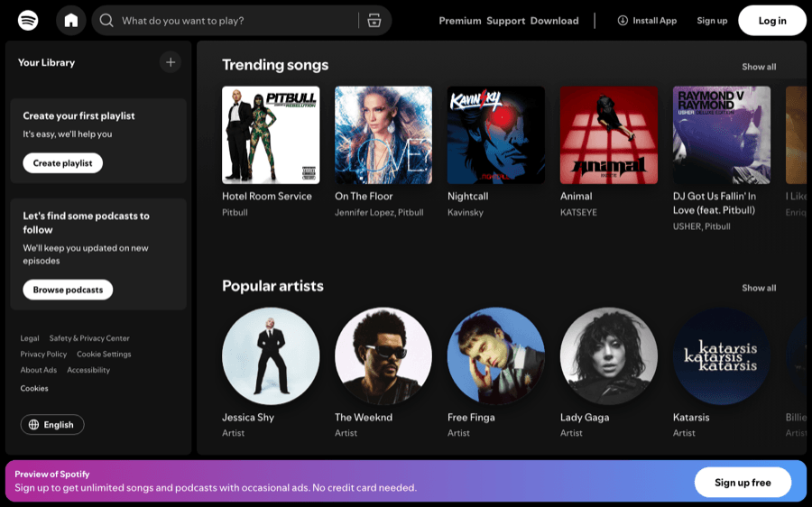Image resolution: width=812 pixels, height=507 pixels.
Task: Show all Popular artists
Action: click(x=759, y=288)
